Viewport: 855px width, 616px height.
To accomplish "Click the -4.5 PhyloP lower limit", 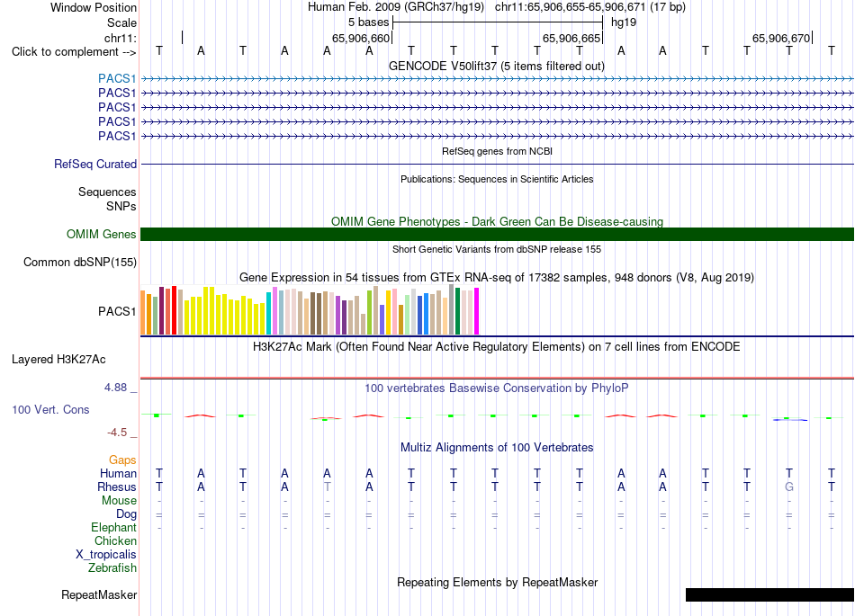I will click(117, 433).
